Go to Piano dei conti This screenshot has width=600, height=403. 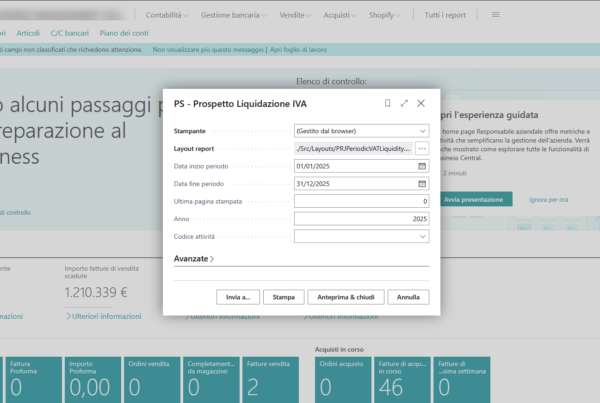pyautogui.click(x=124, y=33)
